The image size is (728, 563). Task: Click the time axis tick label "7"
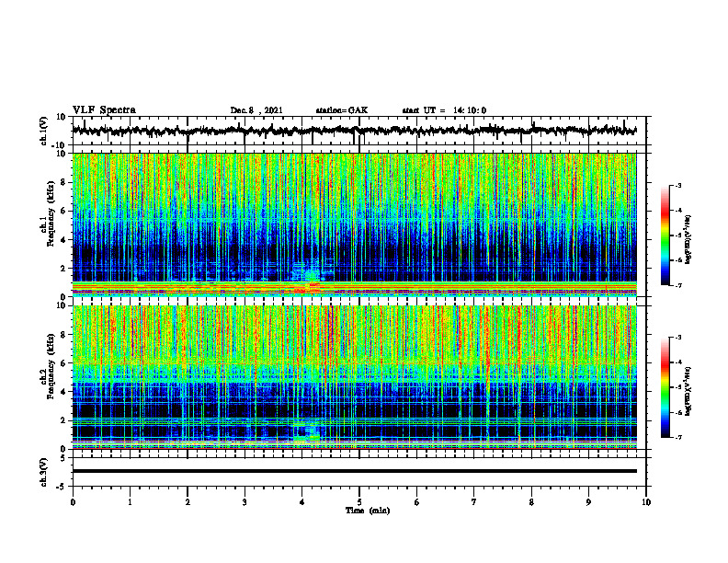coord(474,502)
